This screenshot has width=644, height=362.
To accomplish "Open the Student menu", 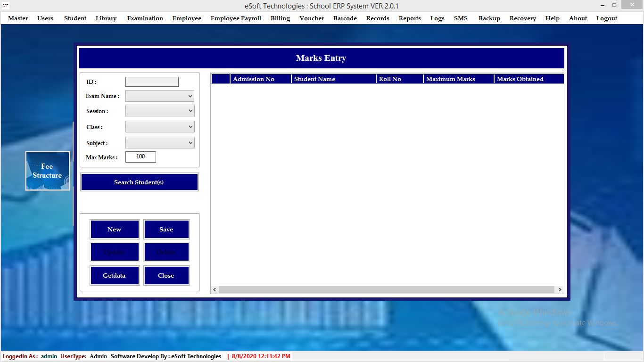I will [x=75, y=18].
